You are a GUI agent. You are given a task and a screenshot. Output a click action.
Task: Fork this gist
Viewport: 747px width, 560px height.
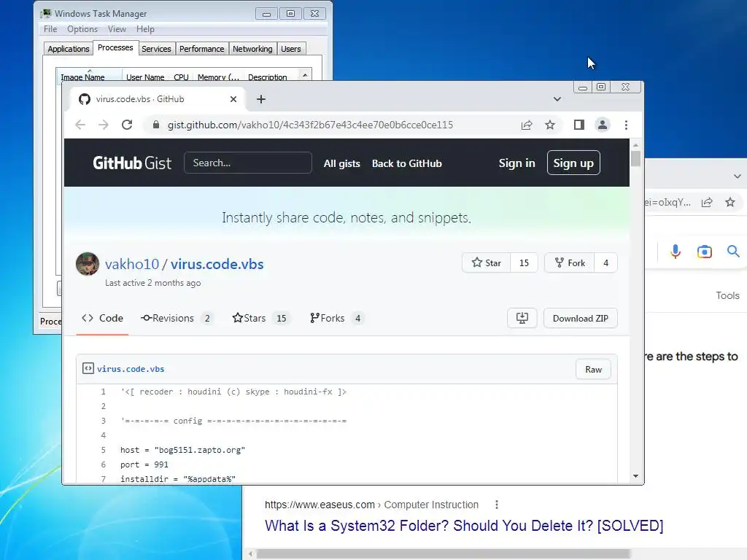pyautogui.click(x=570, y=262)
